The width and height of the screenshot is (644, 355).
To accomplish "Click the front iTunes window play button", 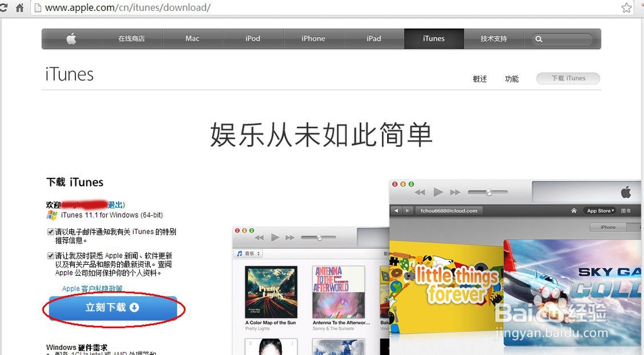I will [x=438, y=192].
